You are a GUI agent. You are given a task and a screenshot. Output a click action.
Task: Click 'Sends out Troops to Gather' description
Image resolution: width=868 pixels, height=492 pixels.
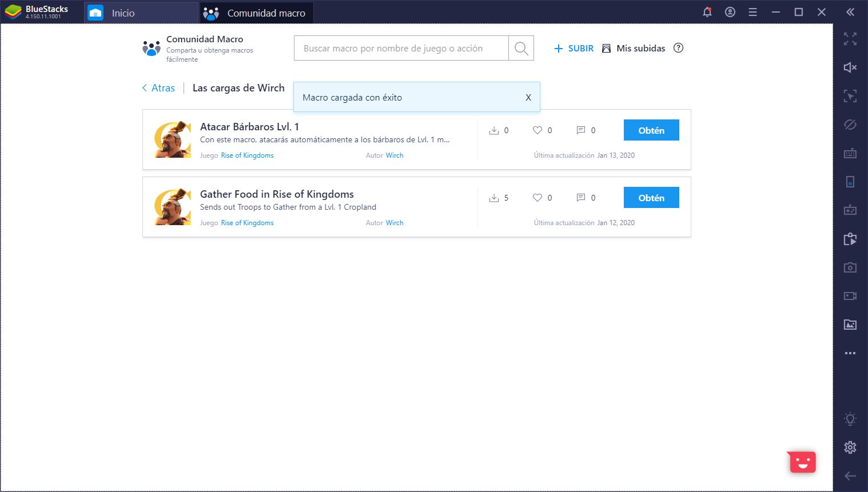click(x=288, y=207)
